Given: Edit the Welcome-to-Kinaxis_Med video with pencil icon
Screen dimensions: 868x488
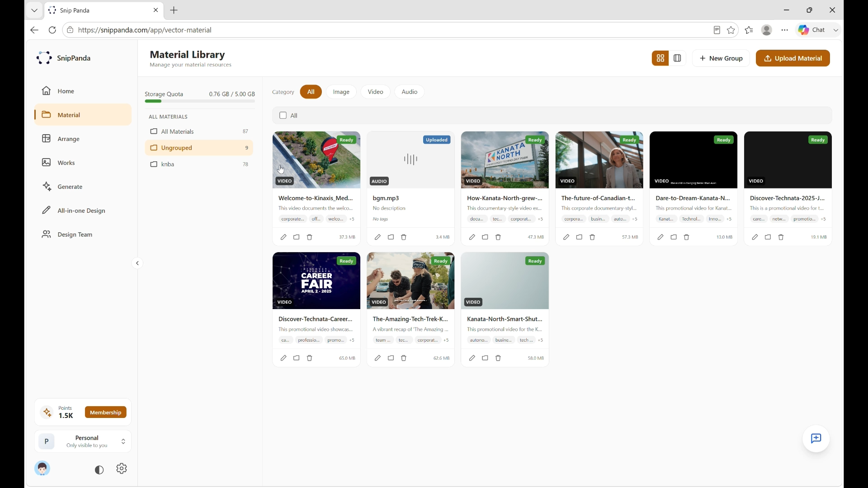Looking at the screenshot, I should click(x=283, y=237).
